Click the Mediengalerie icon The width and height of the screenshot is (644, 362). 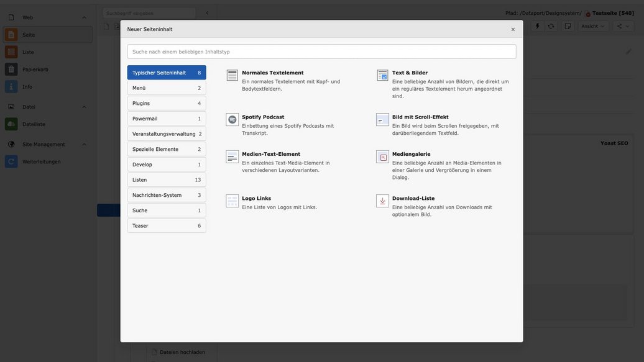tap(382, 156)
